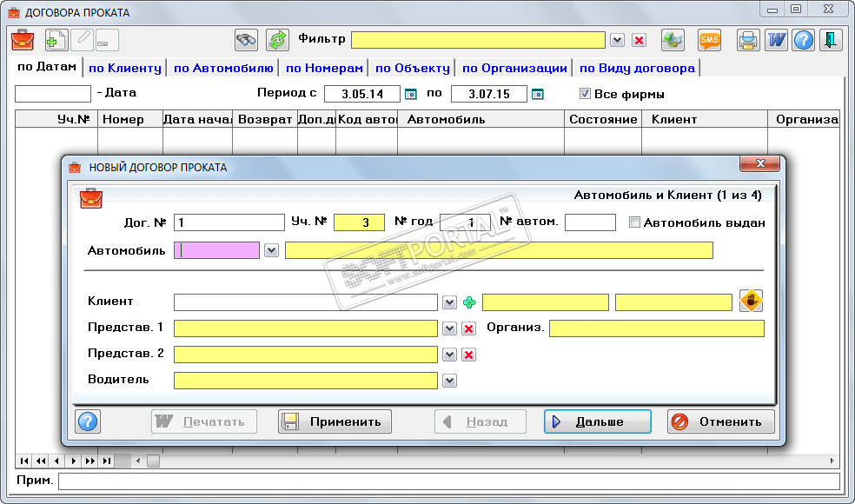Switch to the по Клиенту tab

(125, 68)
